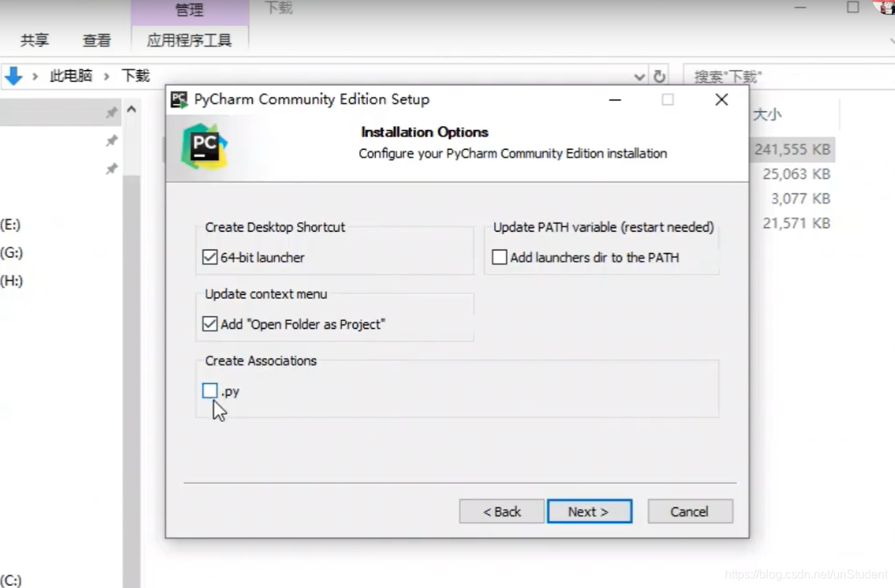Click the PyCharm title bar icon
This screenshot has height=588, width=895.
(x=179, y=100)
